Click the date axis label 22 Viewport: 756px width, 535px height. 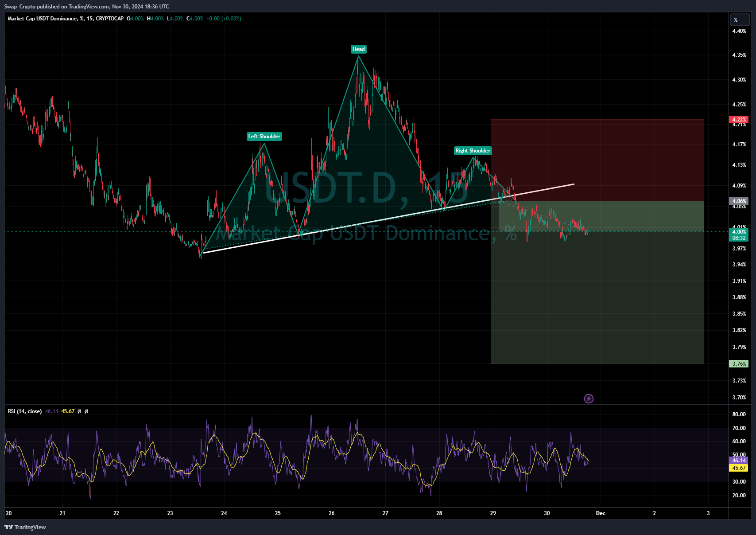pos(116,513)
